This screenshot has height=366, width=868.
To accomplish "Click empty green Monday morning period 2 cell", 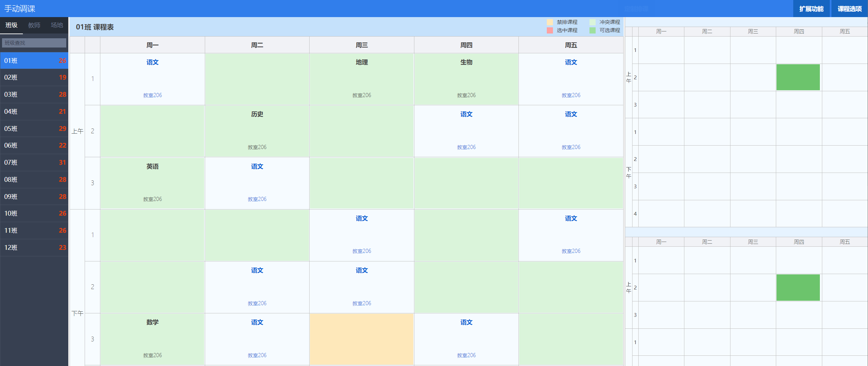I will coord(153,131).
